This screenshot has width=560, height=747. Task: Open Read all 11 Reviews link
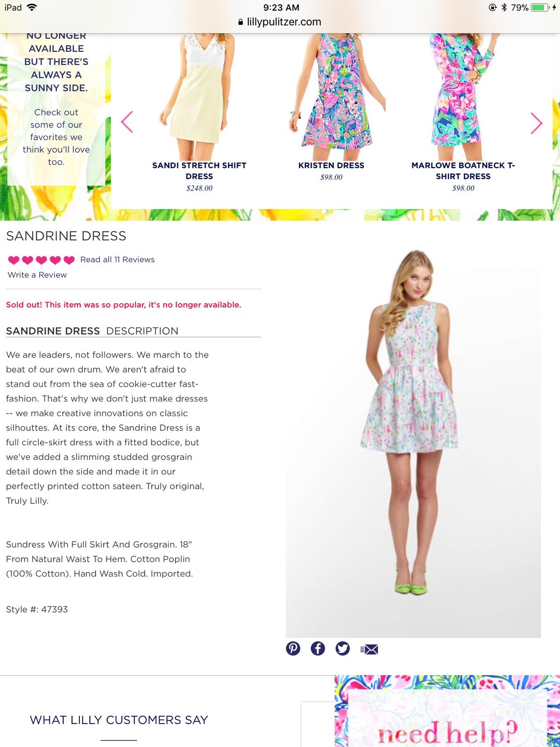[117, 260]
